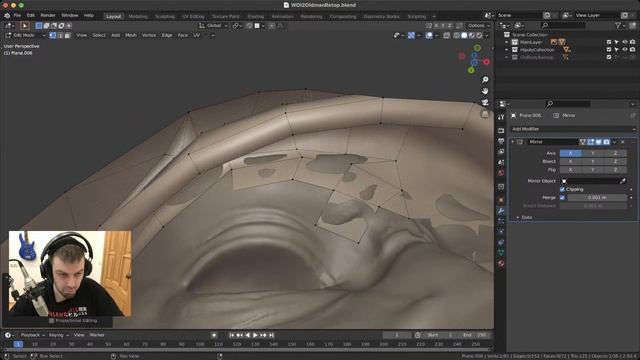Click the play animation button
Viewport: 640px width, 360px height.
point(255,335)
